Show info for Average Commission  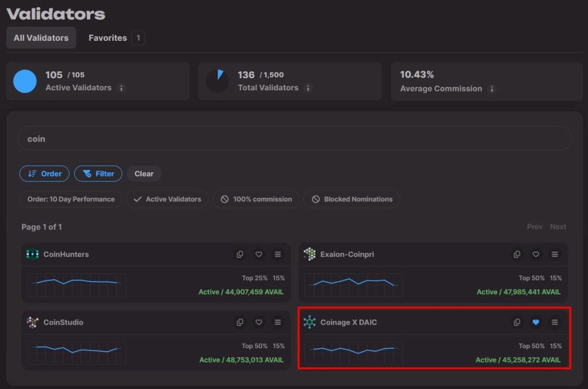492,89
